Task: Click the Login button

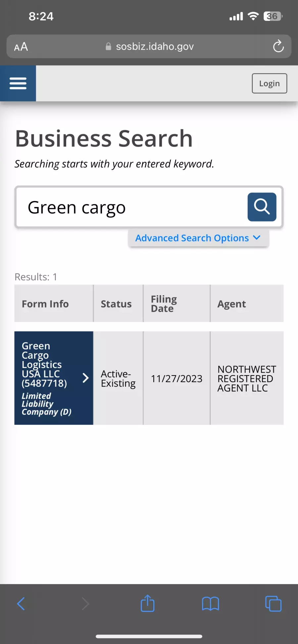Action: (270, 83)
